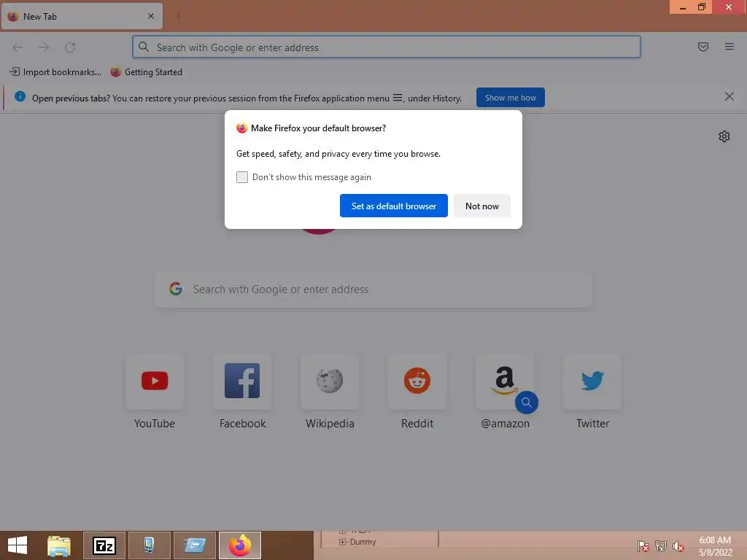747x560 pixels.
Task: Open blue window app in taskbar
Action: 194,545
